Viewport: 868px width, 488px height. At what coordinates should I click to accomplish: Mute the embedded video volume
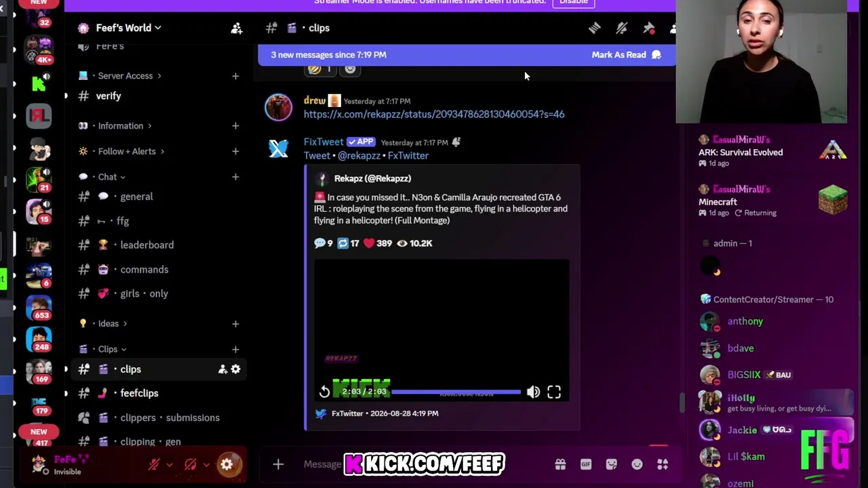[533, 392]
